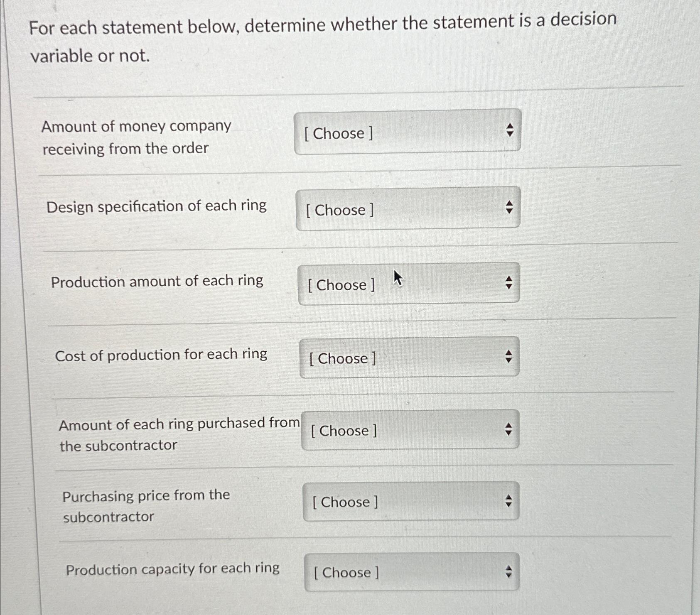Click arrows beside subcontractor purchase amount dropdown
Screen dimensions: 700x615
tap(509, 428)
